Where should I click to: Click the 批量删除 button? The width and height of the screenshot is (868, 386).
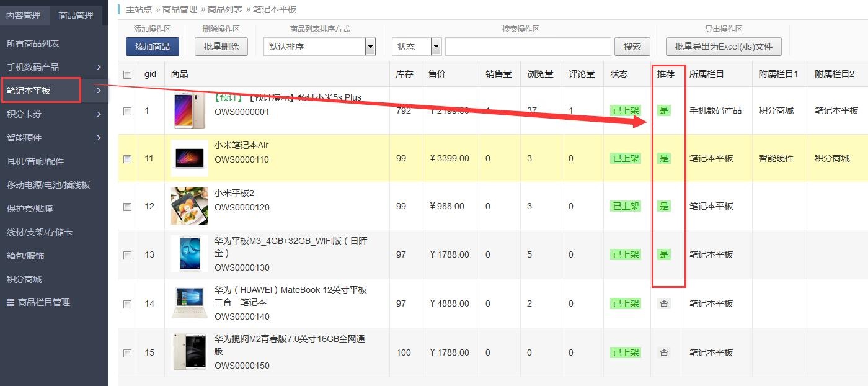(221, 47)
